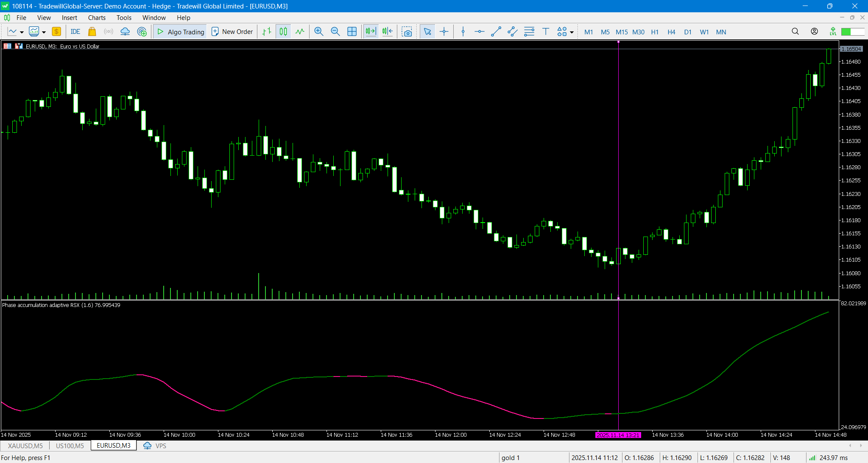The width and height of the screenshot is (868, 463).
Task: Expand the indicators list dropdown arrow
Action: (44, 32)
